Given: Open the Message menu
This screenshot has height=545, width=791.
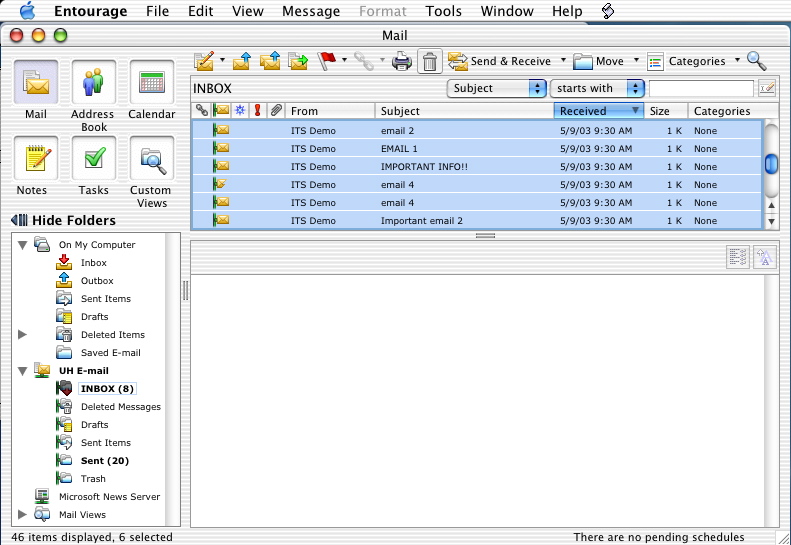Looking at the screenshot, I should (311, 11).
